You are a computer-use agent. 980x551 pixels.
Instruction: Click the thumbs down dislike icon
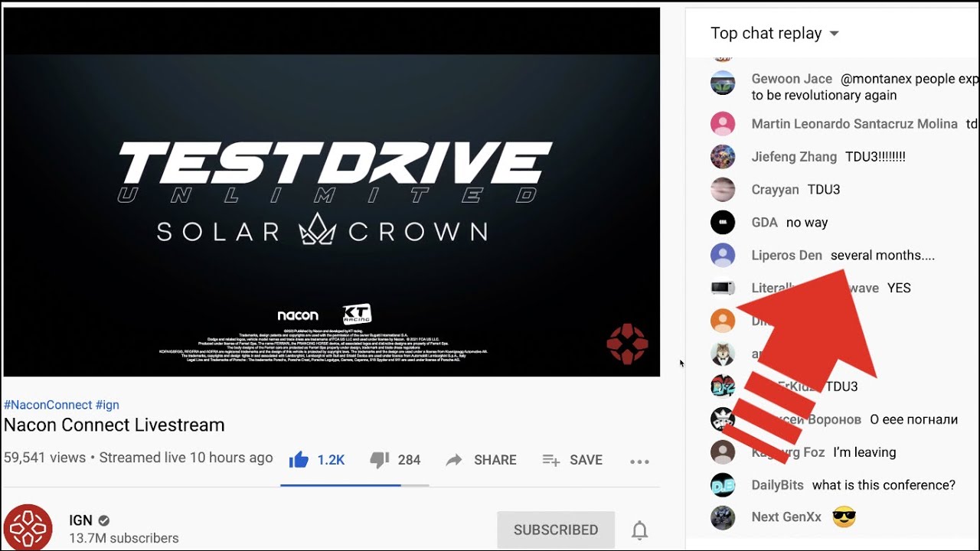pyautogui.click(x=379, y=460)
